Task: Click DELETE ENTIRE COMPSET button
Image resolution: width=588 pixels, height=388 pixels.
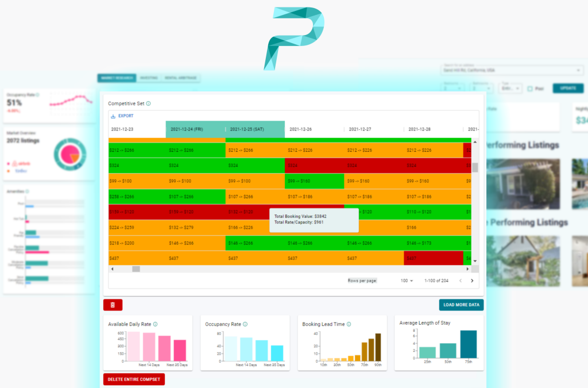Action: (134, 379)
